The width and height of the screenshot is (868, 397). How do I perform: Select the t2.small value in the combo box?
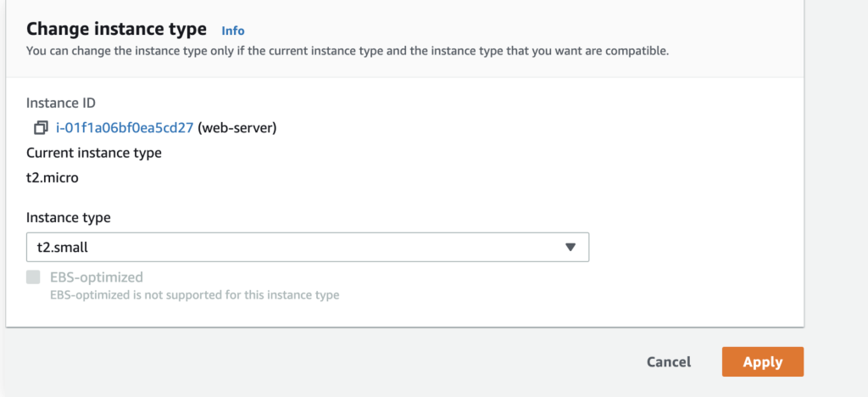coord(63,248)
